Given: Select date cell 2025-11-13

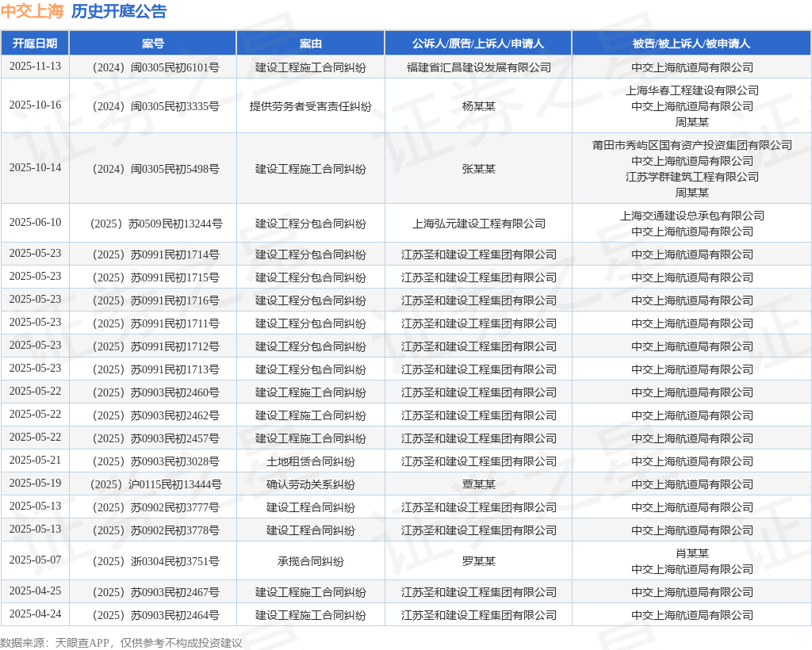Looking at the screenshot, I should pos(35,67).
